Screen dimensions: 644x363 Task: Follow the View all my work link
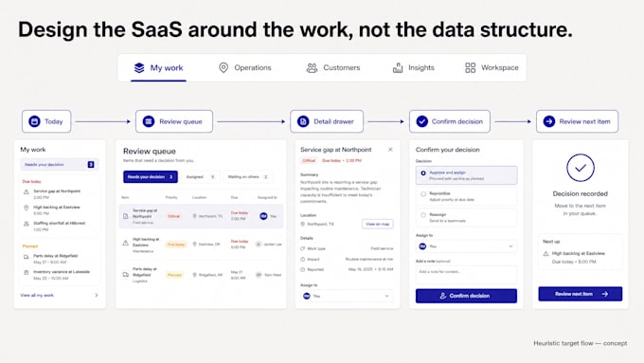[x=37, y=295]
